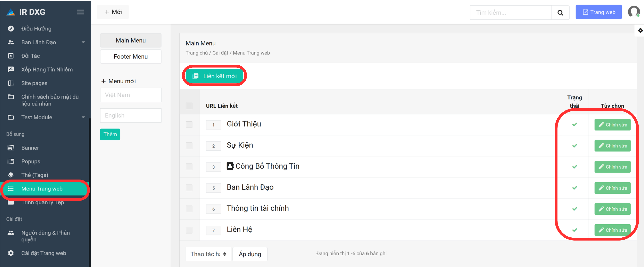Viewport: 644px width, 267px height.
Task: Click the Liên kết mới button
Action: (x=214, y=76)
